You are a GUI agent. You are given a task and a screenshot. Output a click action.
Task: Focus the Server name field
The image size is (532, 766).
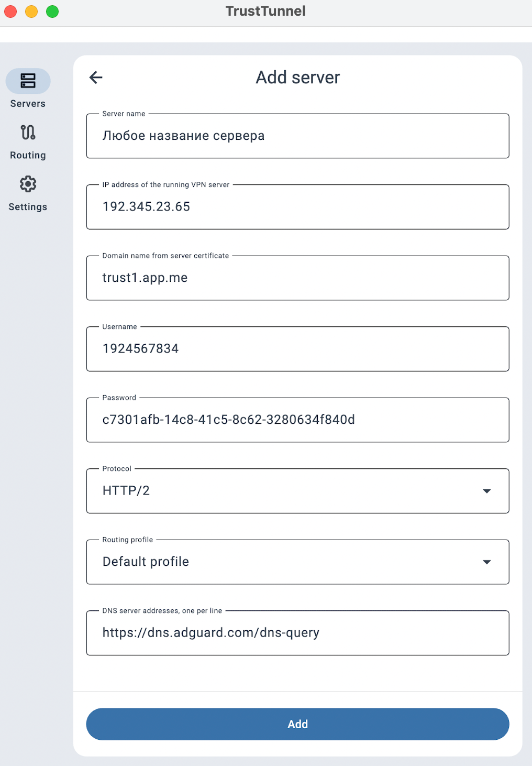point(297,136)
